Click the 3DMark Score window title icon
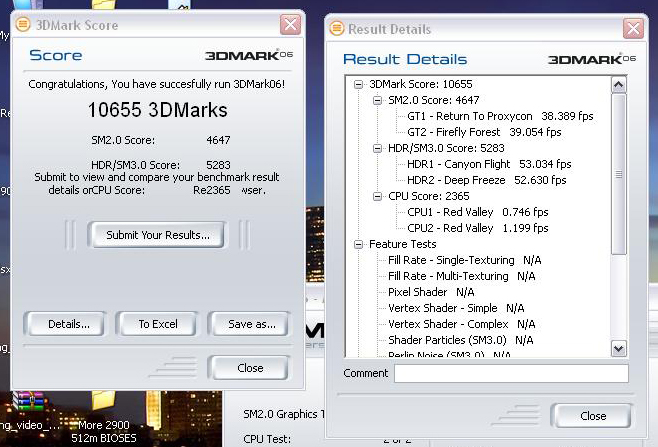 point(23,24)
